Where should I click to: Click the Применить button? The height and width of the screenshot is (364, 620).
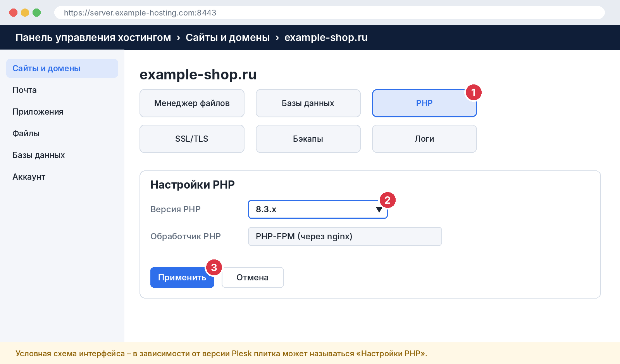pyautogui.click(x=182, y=278)
